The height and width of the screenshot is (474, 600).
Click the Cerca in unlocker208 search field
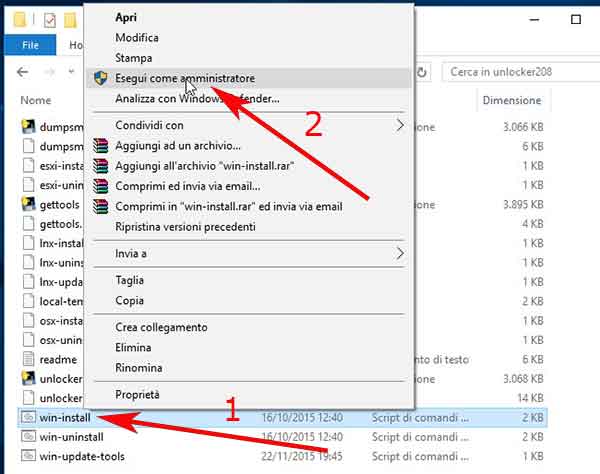521,72
